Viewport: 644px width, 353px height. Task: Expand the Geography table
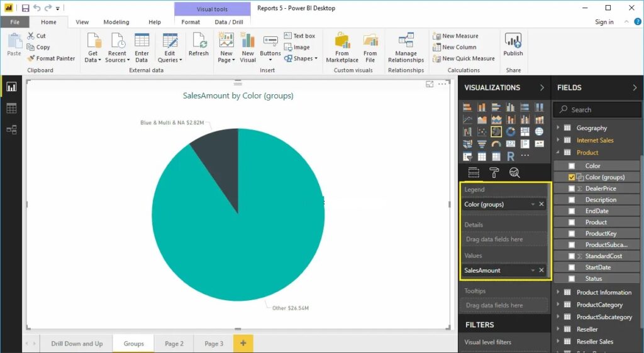[558, 128]
